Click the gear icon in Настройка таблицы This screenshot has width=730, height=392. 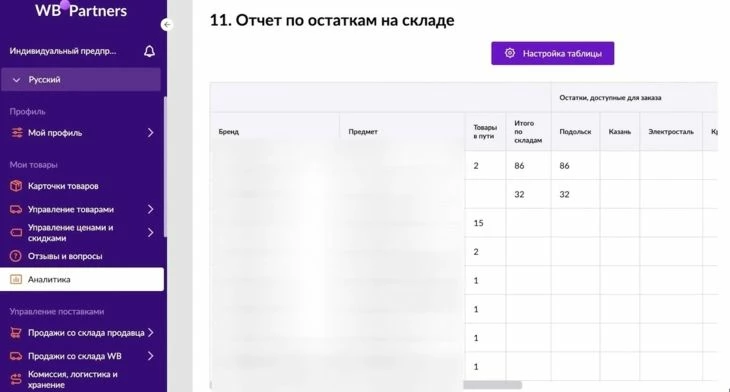pyautogui.click(x=510, y=53)
